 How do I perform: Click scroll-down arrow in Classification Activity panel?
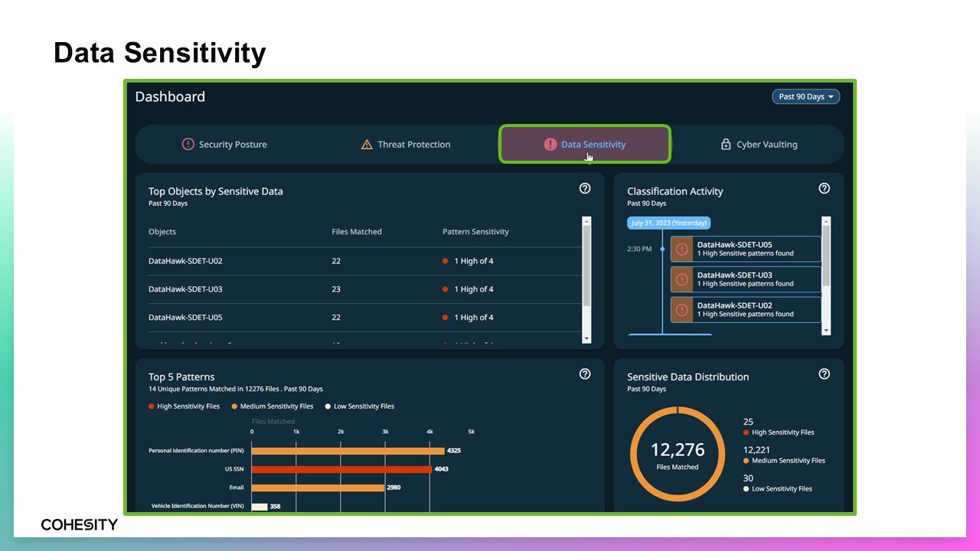[x=826, y=331]
